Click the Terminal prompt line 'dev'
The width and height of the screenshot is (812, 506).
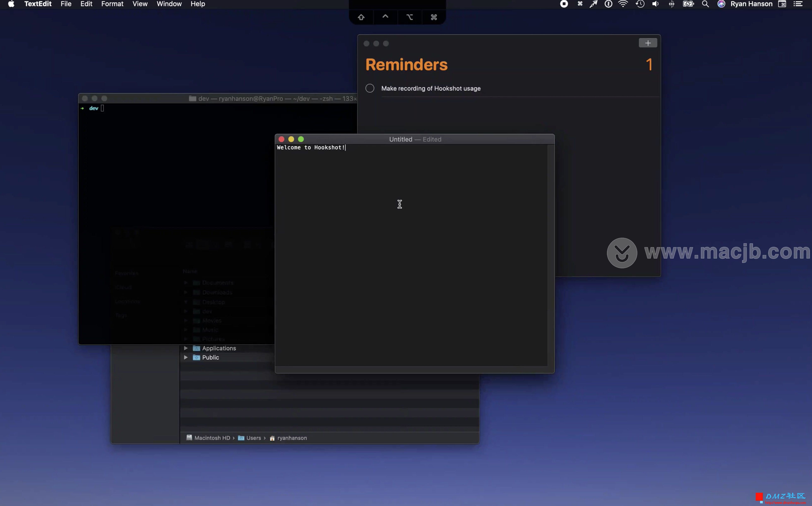[x=93, y=108]
